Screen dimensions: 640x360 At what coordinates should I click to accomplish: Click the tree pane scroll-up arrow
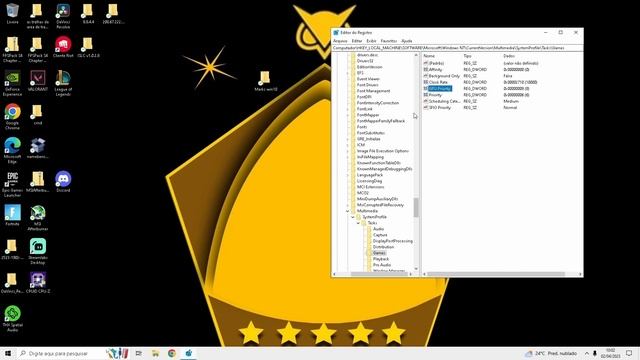pyautogui.click(x=416, y=55)
